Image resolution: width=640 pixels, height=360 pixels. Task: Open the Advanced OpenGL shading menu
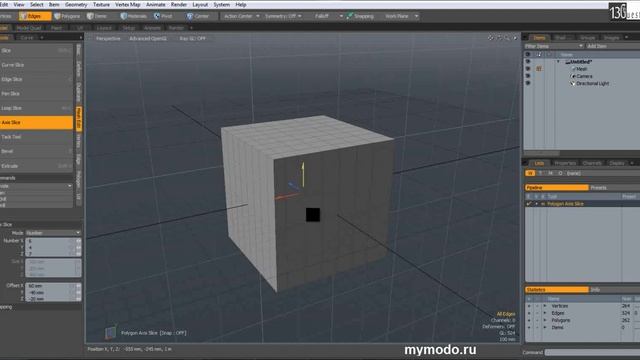click(x=148, y=38)
